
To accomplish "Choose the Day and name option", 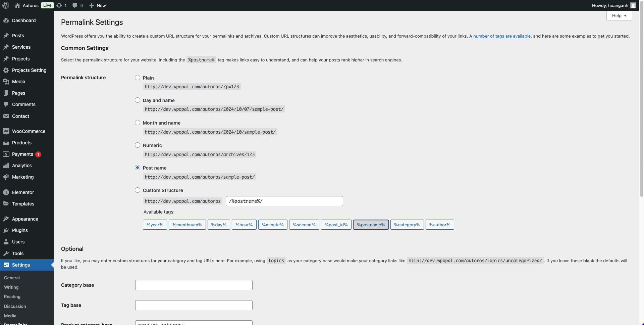I will click(x=138, y=100).
